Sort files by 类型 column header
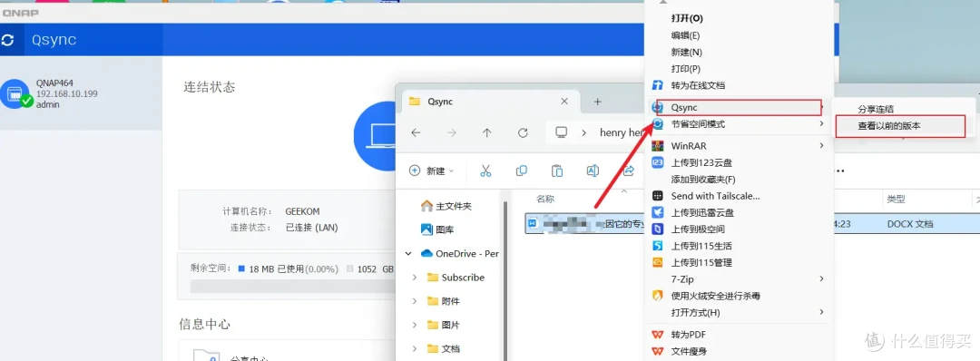 [x=896, y=199]
